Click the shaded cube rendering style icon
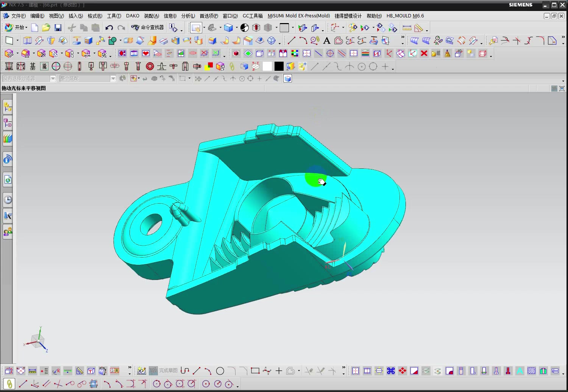568x392 pixels. click(228, 28)
